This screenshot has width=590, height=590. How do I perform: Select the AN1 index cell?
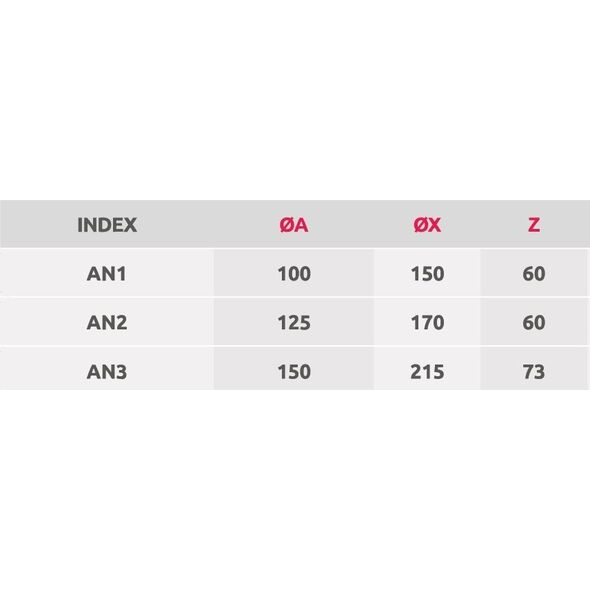[x=107, y=274]
